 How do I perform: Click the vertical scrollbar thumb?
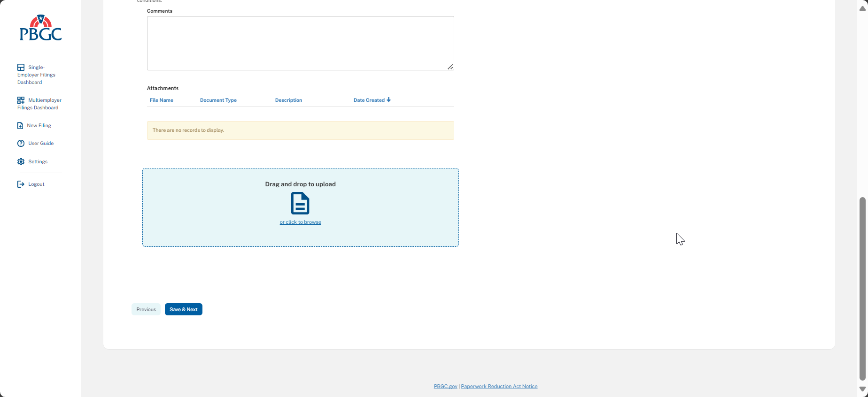pyautogui.click(x=862, y=289)
